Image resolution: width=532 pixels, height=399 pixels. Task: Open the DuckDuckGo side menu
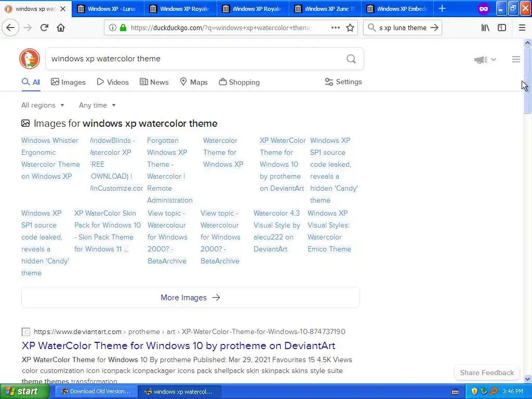point(516,59)
